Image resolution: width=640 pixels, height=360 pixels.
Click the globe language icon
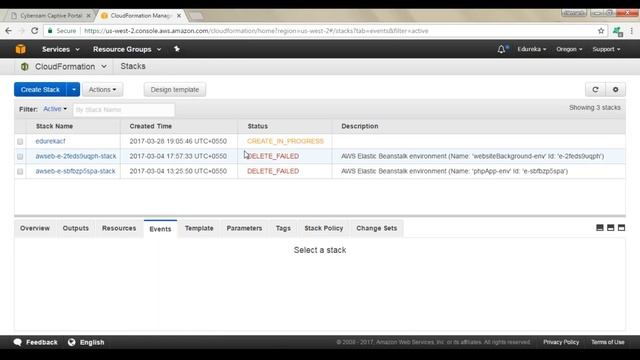tap(71, 342)
